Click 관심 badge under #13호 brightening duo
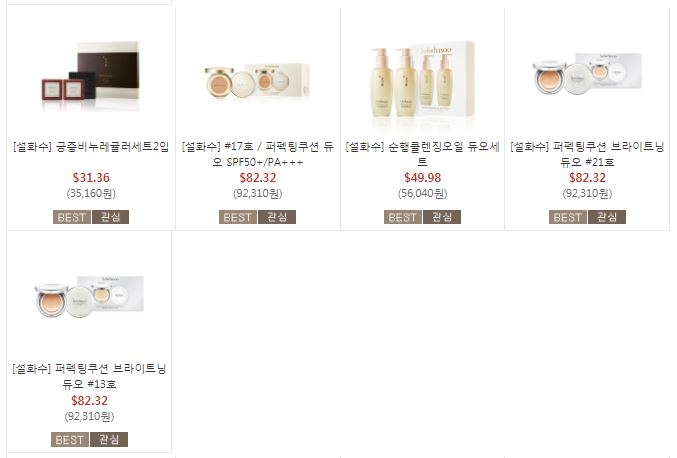 (109, 439)
